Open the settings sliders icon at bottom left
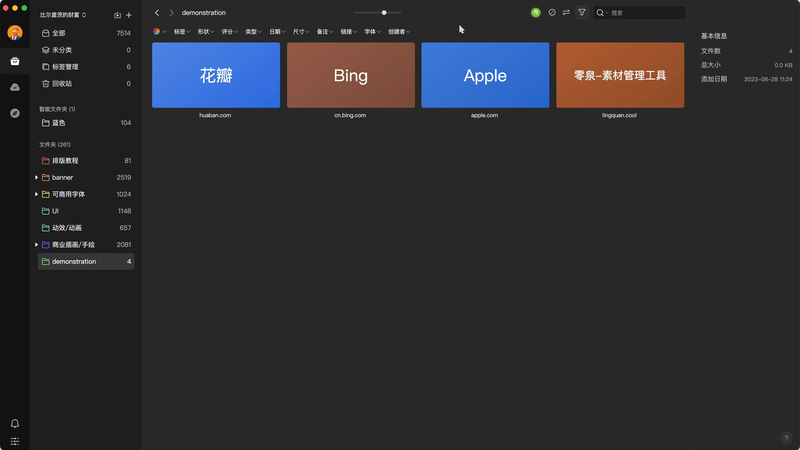800x450 pixels. point(15,441)
